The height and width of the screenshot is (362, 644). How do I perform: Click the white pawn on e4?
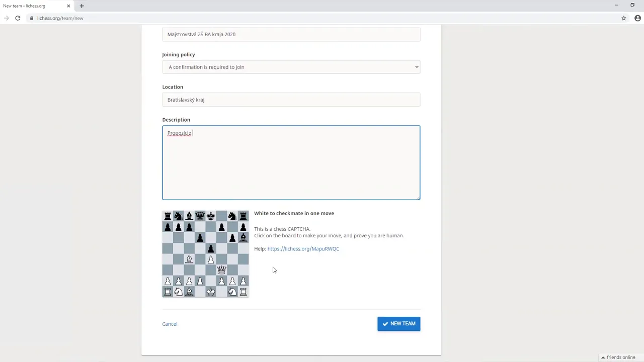tap(211, 259)
